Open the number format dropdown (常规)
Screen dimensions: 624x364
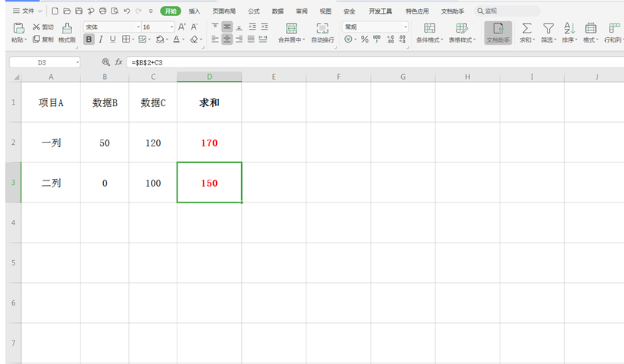point(405,27)
